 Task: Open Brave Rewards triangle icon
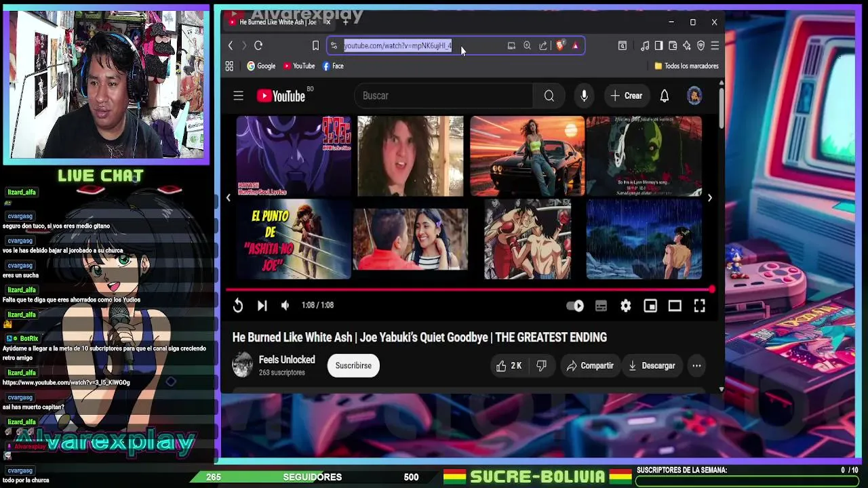coord(575,45)
